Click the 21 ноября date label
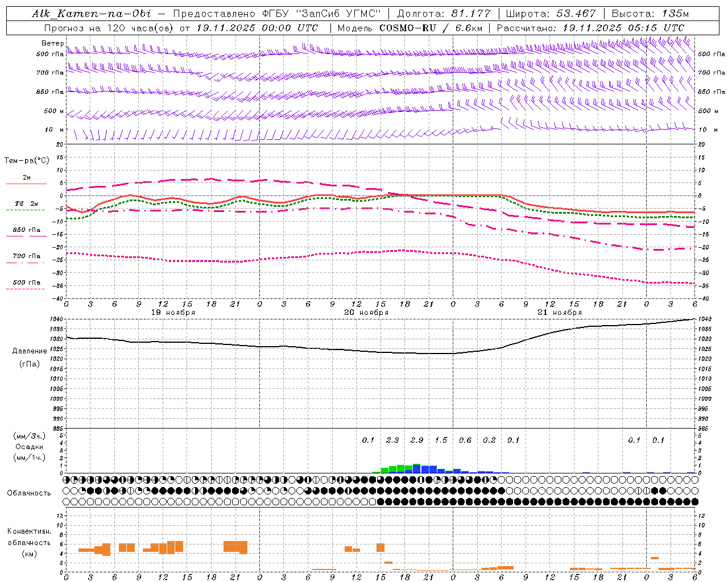Image resolution: width=728 pixels, height=582 pixels. click(x=560, y=312)
